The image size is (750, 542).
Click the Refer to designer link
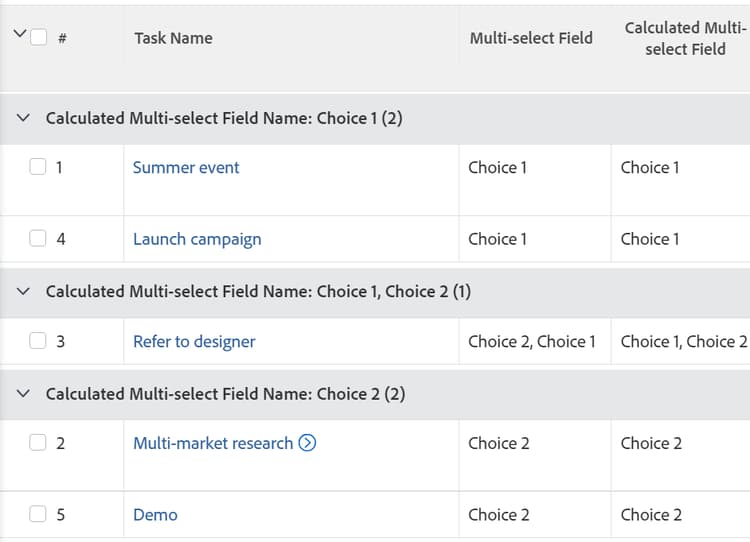coord(194,342)
